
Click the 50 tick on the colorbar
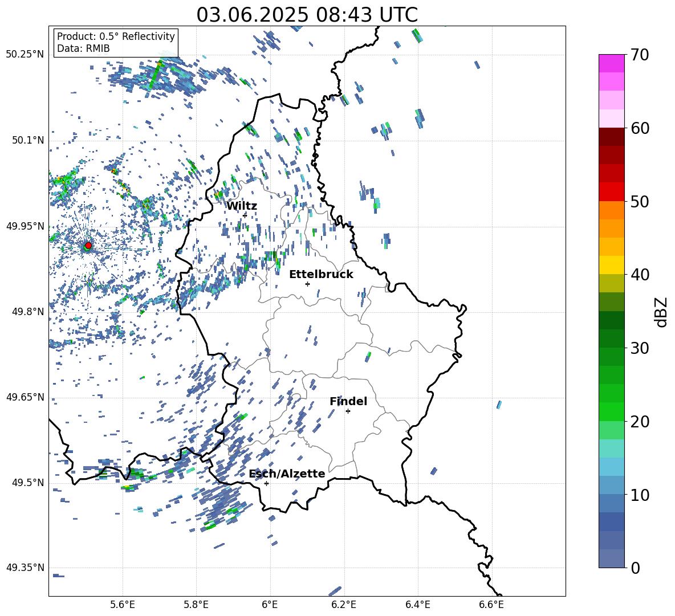[640, 201]
